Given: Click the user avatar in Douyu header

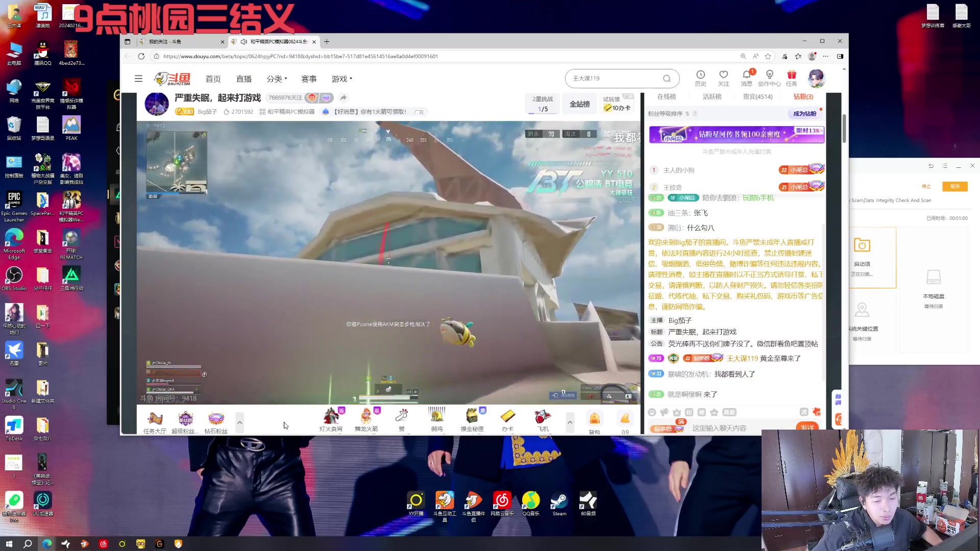Looking at the screenshot, I should pos(816,78).
